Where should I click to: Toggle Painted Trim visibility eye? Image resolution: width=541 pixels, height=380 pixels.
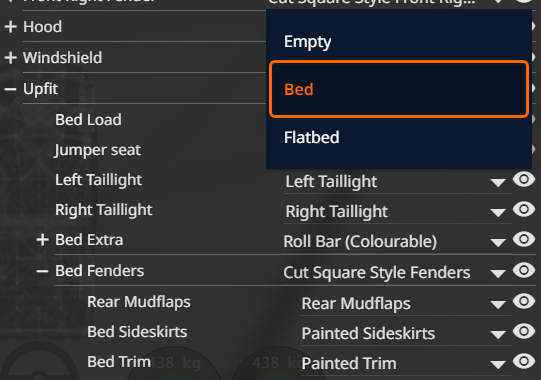(x=523, y=361)
